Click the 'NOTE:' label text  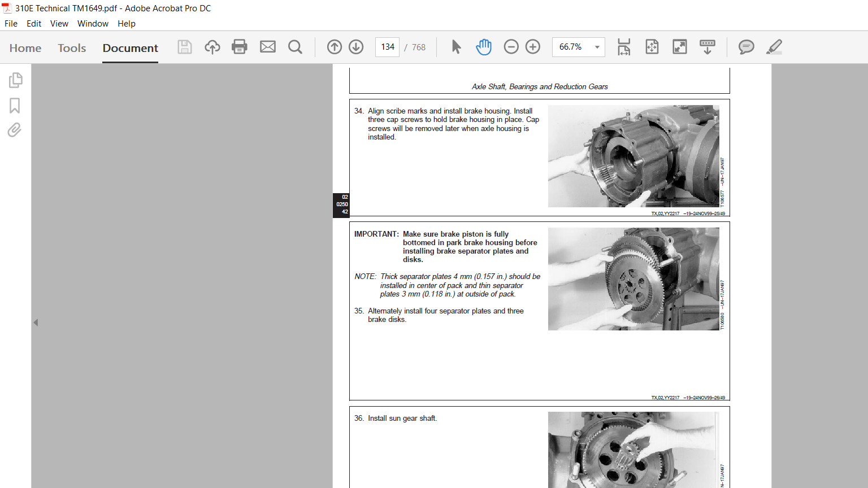point(365,277)
